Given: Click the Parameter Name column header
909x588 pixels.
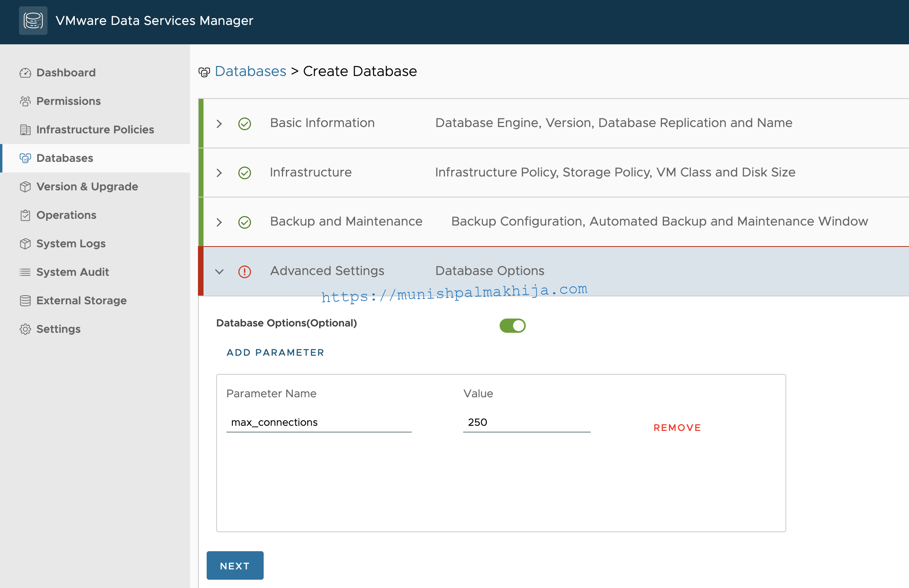Looking at the screenshot, I should click(x=271, y=394).
